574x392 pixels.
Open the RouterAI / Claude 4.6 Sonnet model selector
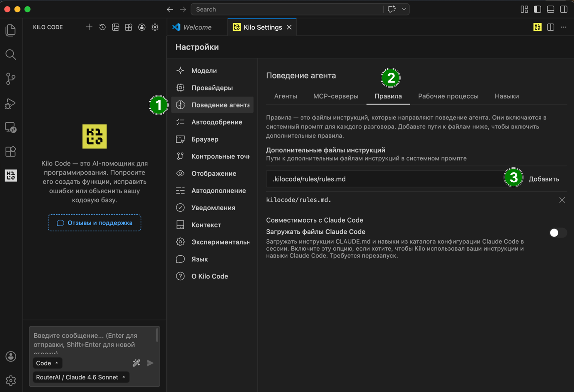81,377
